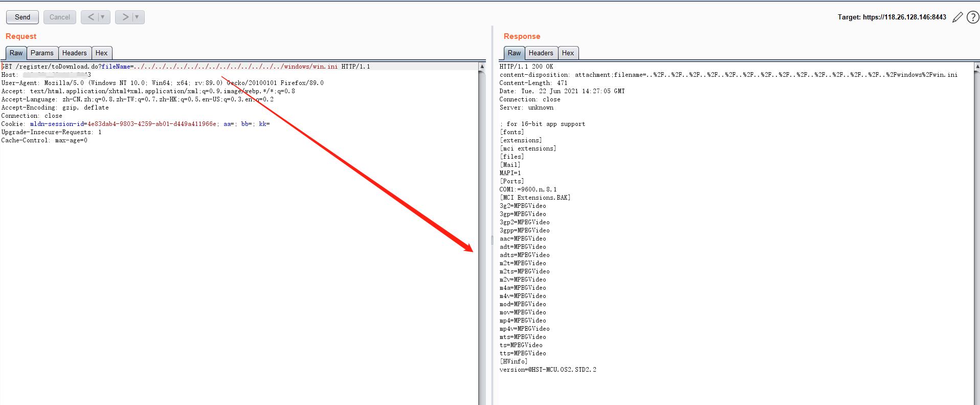Click the Server: unknown line

[x=526, y=108]
